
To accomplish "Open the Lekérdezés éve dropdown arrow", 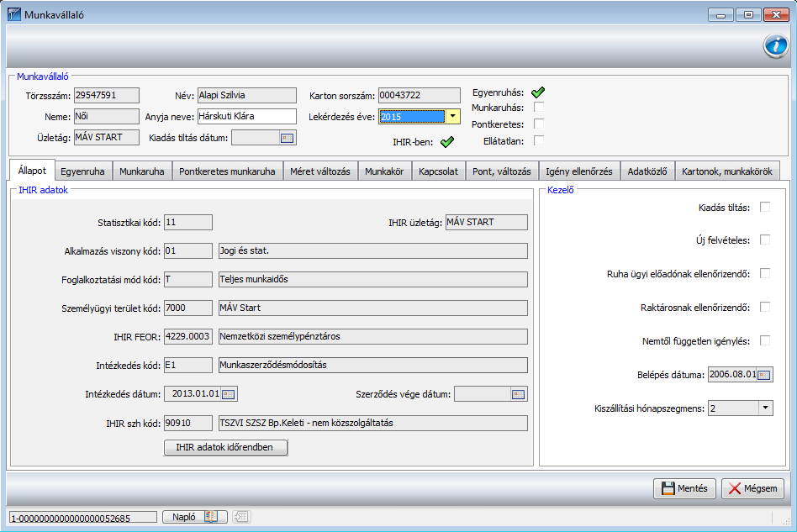I will click(452, 116).
